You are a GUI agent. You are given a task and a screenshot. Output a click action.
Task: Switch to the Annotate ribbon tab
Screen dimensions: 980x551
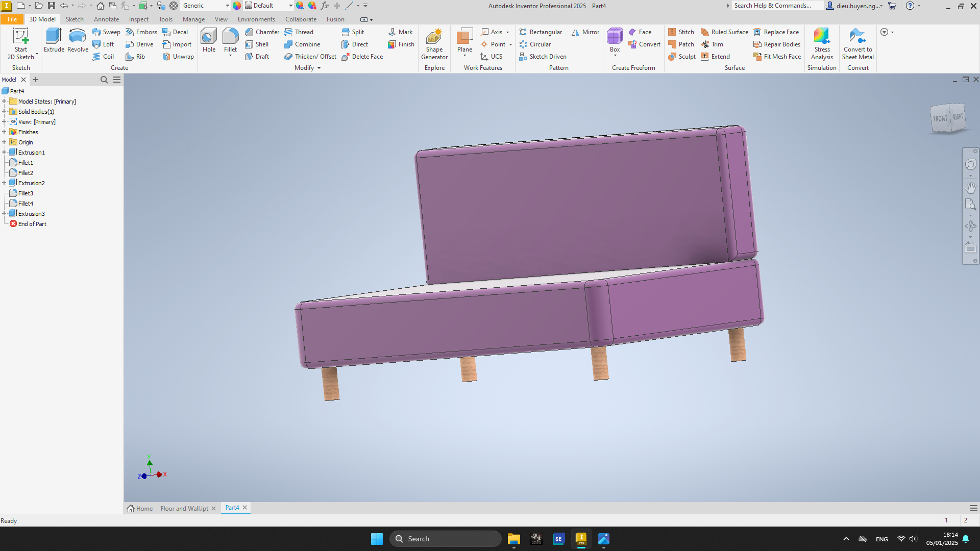pos(106,19)
